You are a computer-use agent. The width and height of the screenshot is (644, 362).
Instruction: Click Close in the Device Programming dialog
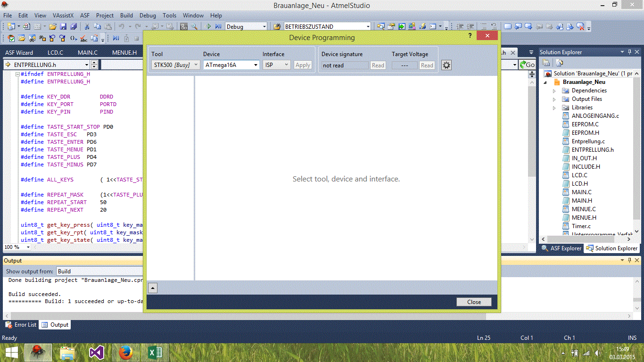coord(474,302)
